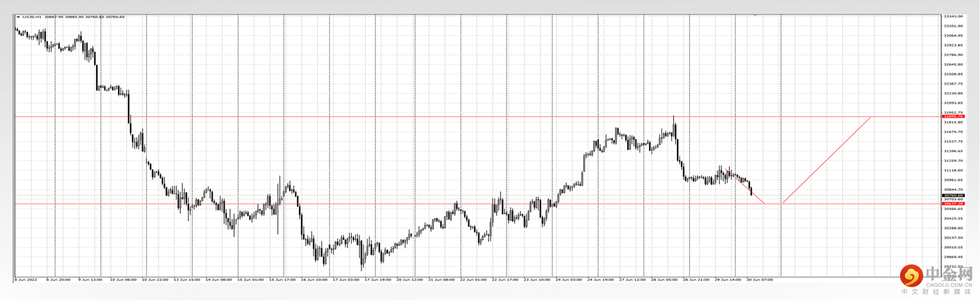The height and width of the screenshot is (301, 980).
Task: Click the 31537.75 price axis label
Action: click(953, 141)
